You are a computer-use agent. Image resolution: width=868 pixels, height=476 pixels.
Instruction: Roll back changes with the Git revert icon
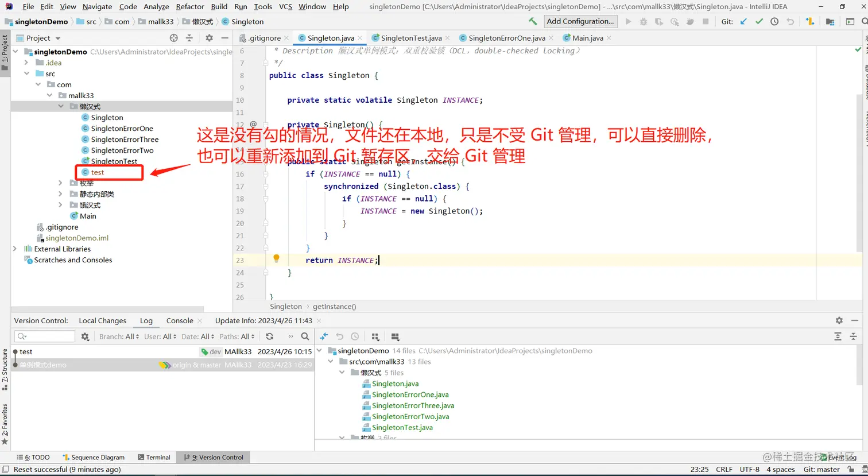(790, 22)
